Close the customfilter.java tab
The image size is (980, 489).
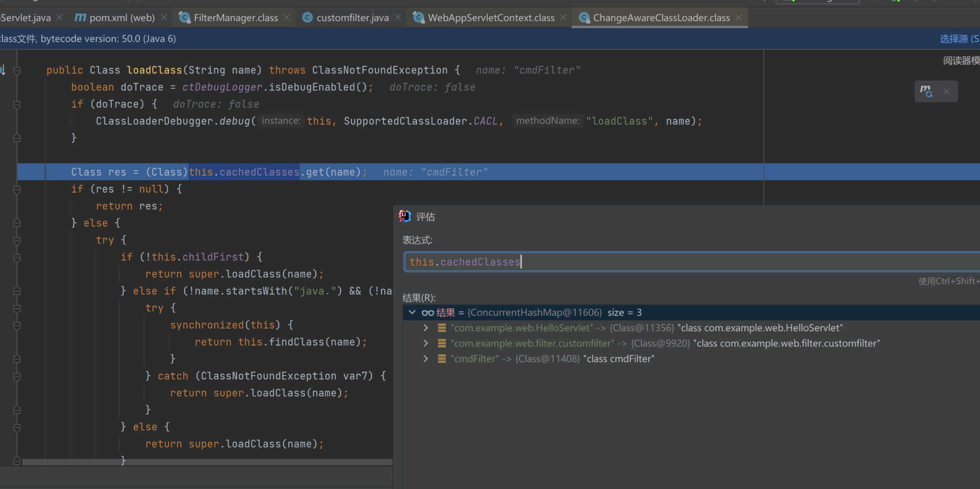(x=398, y=18)
